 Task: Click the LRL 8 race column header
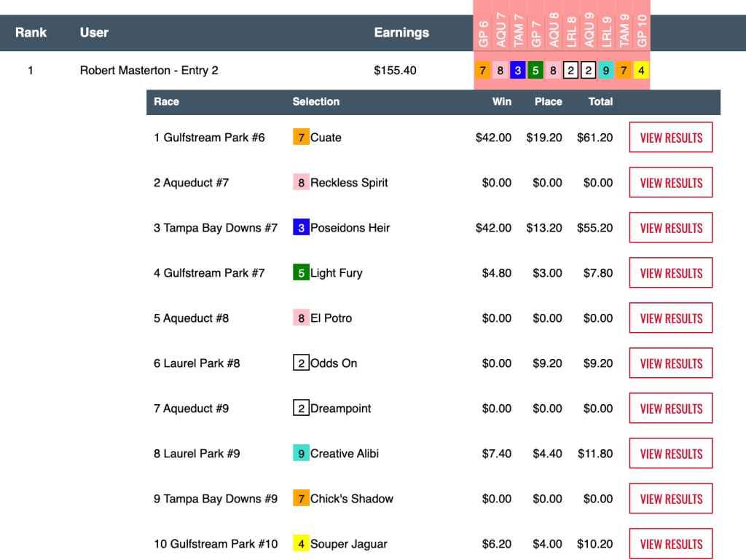pos(571,31)
